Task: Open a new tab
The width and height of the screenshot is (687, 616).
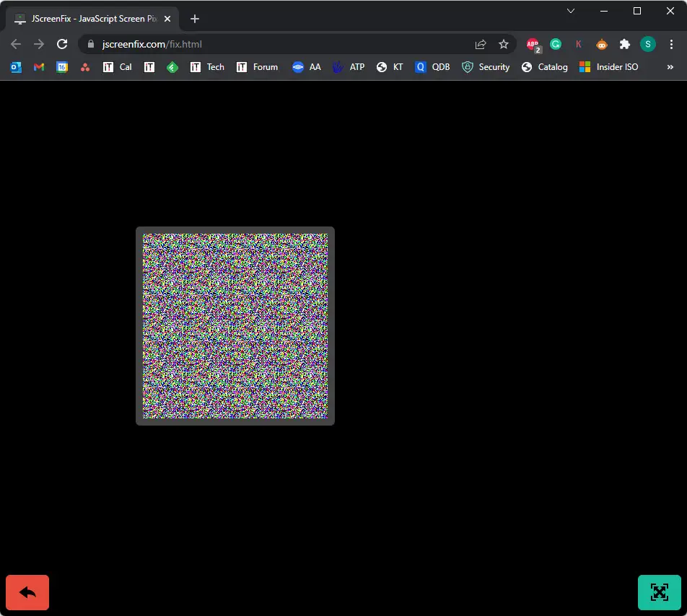Action: coord(195,19)
